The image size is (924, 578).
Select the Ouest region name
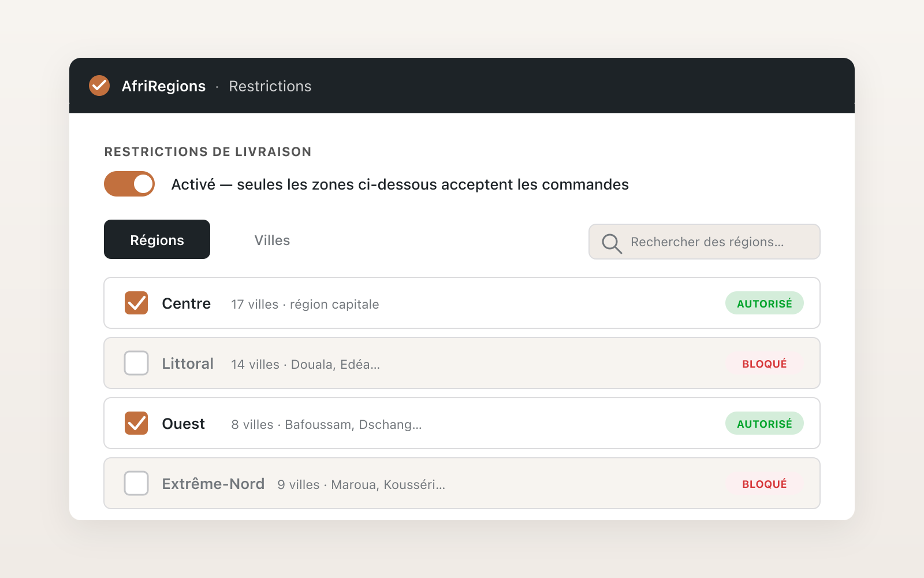tap(183, 424)
